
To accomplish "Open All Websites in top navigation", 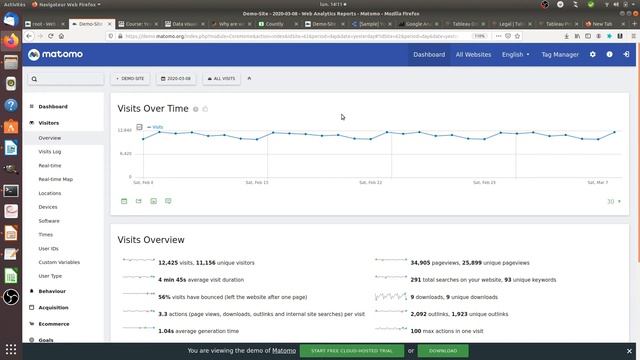I will tap(473, 54).
